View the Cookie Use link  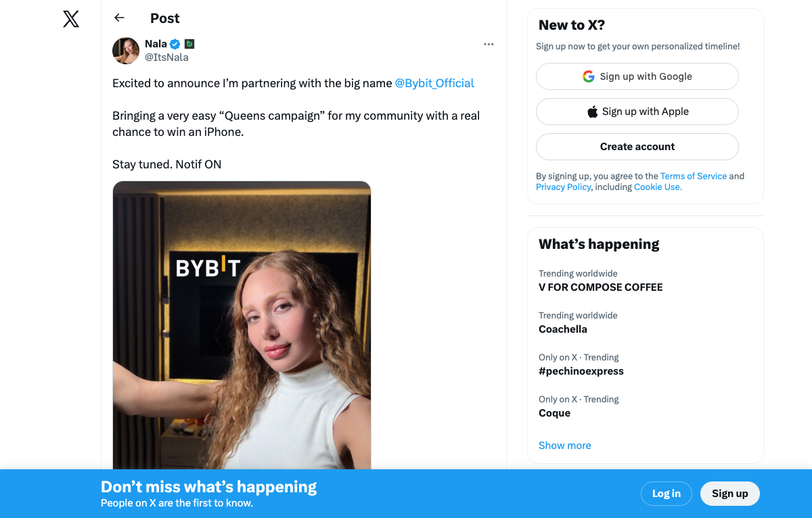pyautogui.click(x=657, y=187)
